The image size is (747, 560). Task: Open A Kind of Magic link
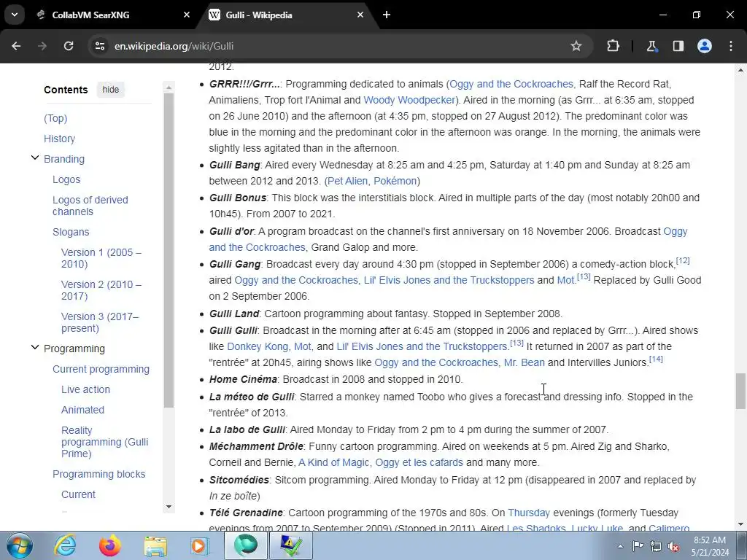click(333, 462)
